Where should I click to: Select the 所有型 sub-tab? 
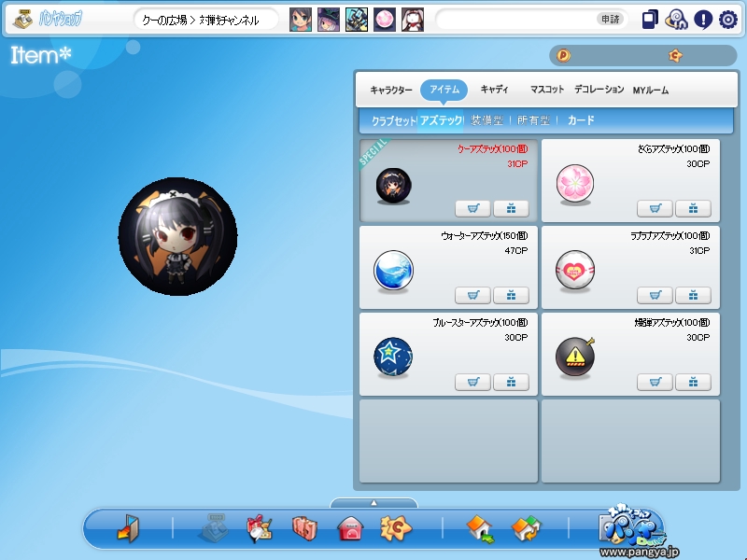pos(533,120)
